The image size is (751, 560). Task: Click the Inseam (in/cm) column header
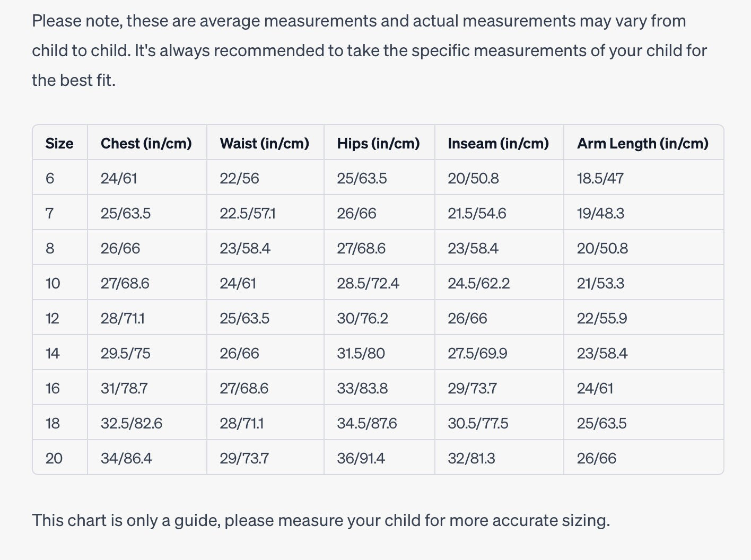(499, 143)
